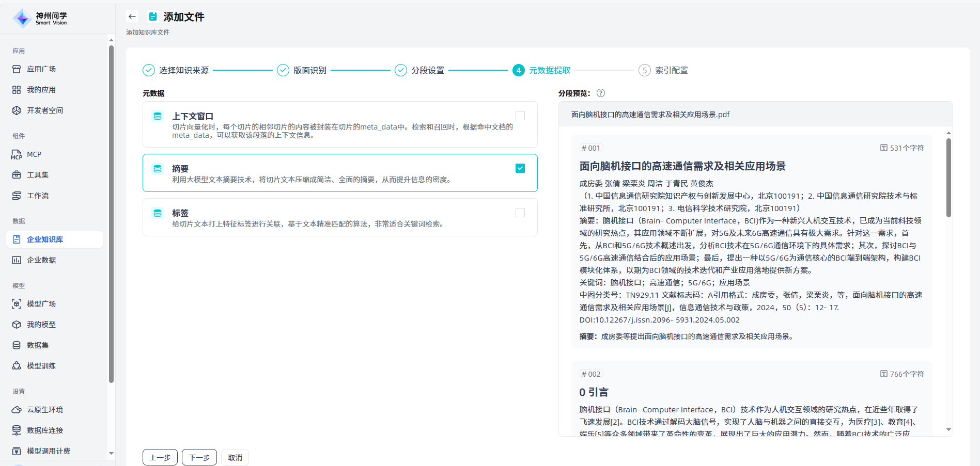
Task: Enable the 标签 checkbox
Action: [520, 213]
